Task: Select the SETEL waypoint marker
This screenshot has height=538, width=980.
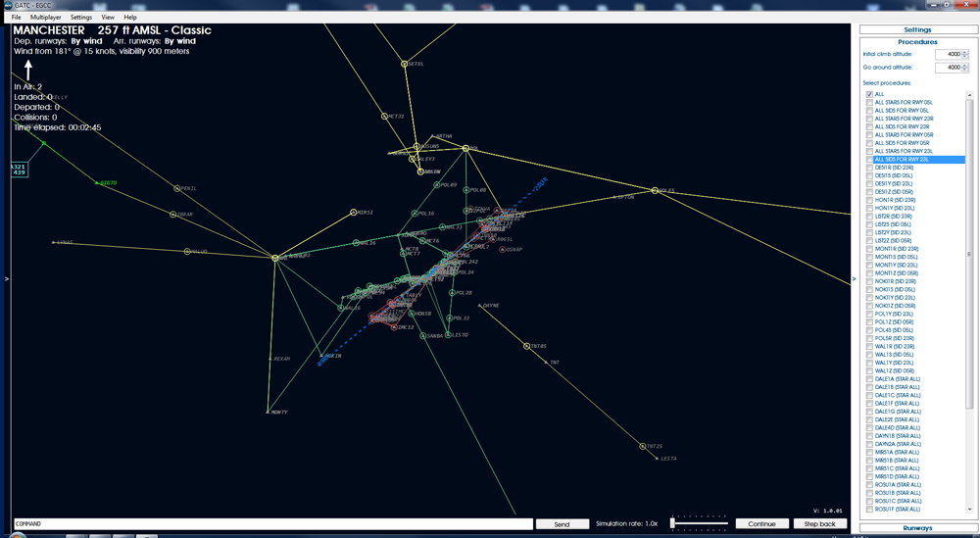Action: [404, 64]
